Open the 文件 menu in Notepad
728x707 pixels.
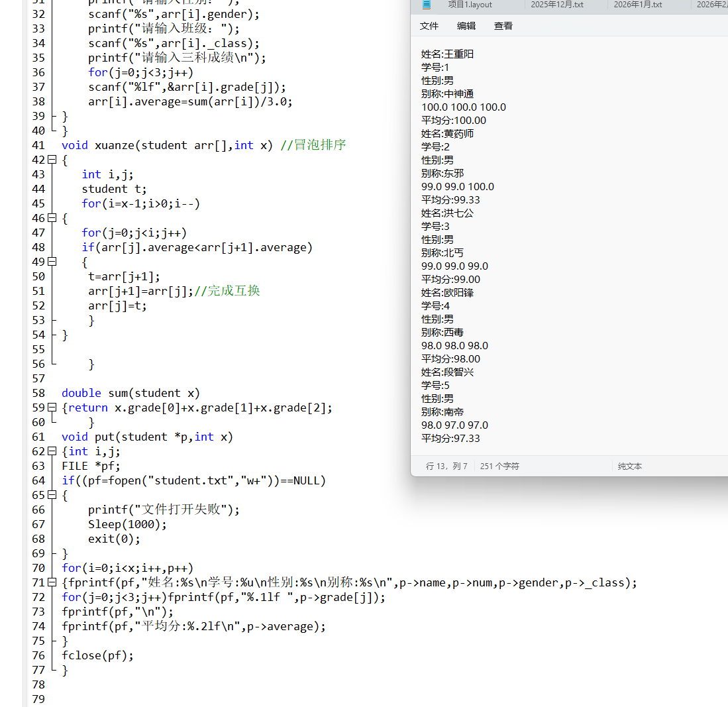(x=429, y=26)
